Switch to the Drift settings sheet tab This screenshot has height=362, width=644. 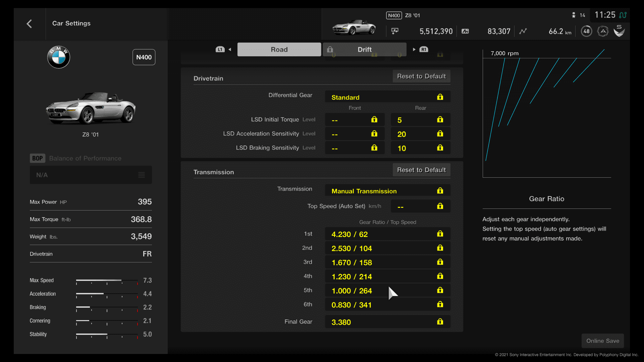click(x=365, y=49)
